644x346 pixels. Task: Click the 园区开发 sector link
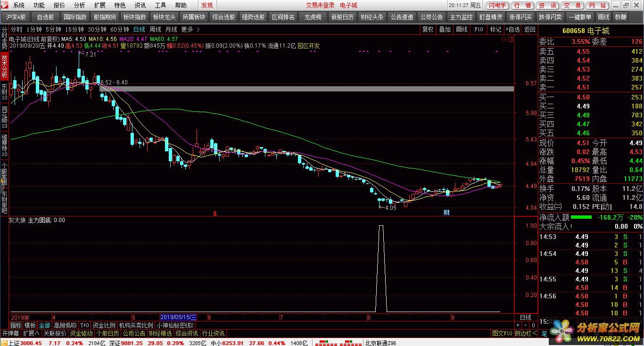coord(308,46)
